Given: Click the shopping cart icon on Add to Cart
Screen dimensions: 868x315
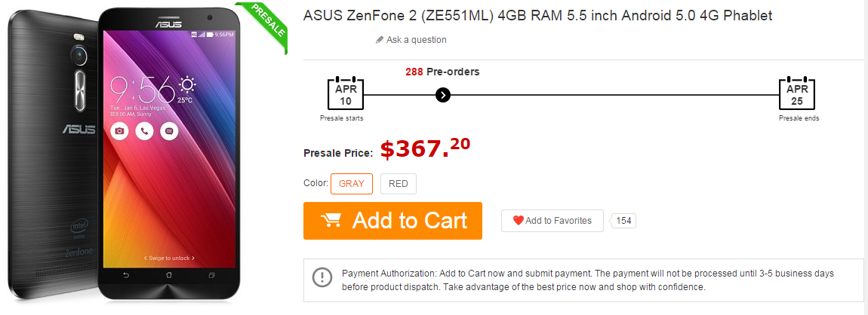Looking at the screenshot, I should click(331, 220).
